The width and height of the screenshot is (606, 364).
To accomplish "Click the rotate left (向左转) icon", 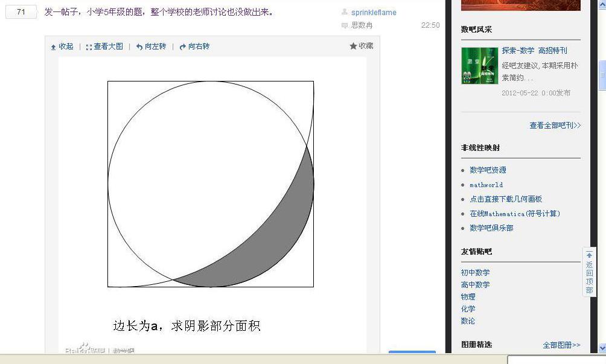I will point(139,46).
